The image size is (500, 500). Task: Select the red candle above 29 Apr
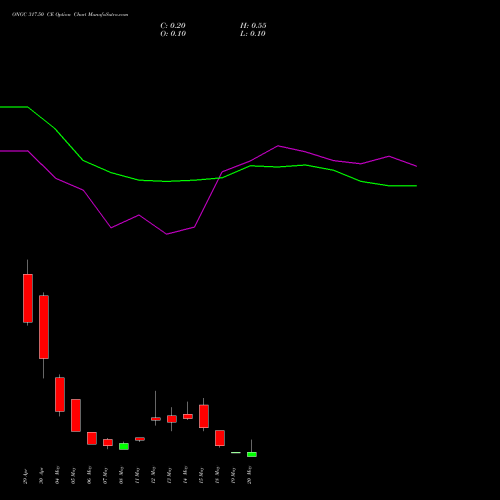(x=28, y=298)
